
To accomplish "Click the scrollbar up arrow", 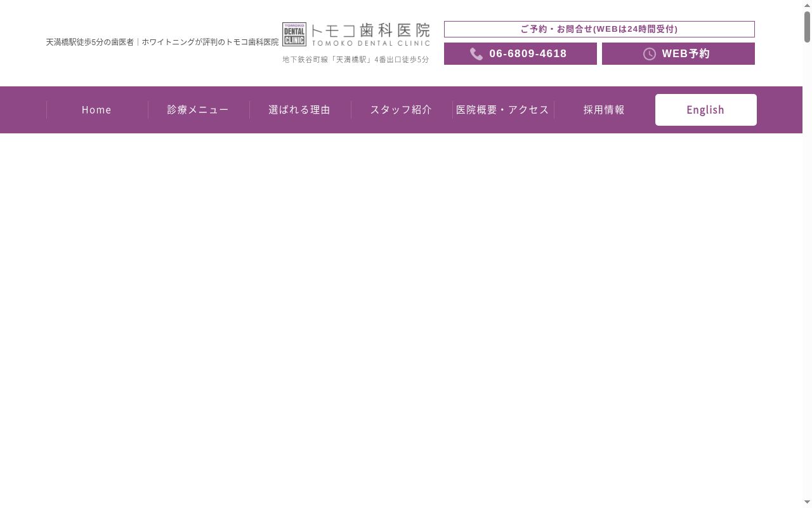I will (808, 5).
